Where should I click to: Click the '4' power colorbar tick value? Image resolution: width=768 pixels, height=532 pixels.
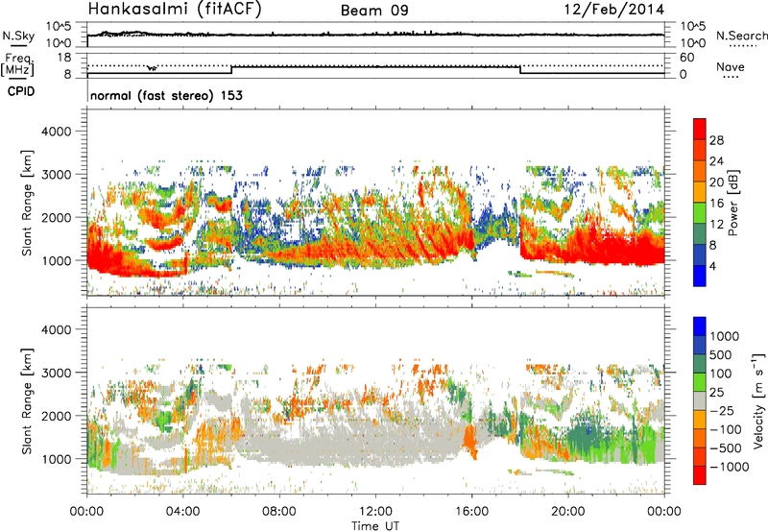tap(712, 267)
